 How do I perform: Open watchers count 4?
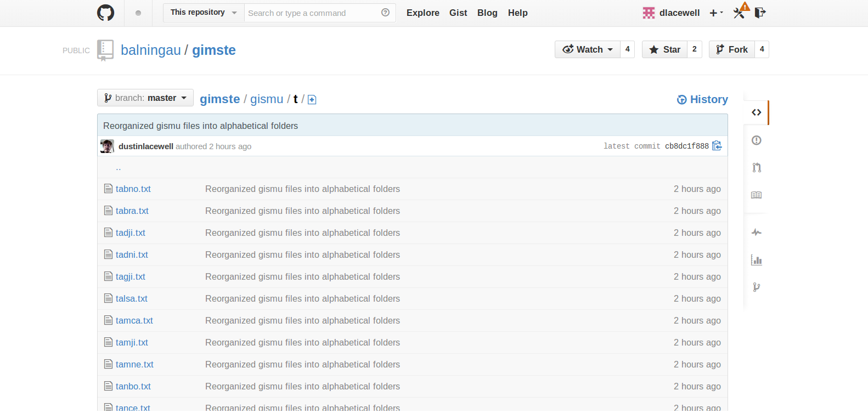(x=628, y=49)
